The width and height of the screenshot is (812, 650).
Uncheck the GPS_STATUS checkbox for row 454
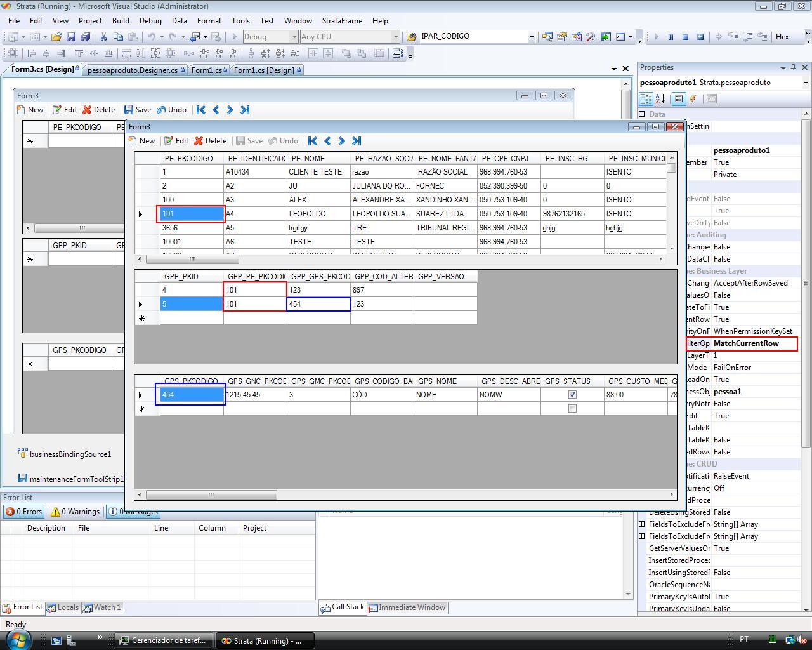point(572,395)
